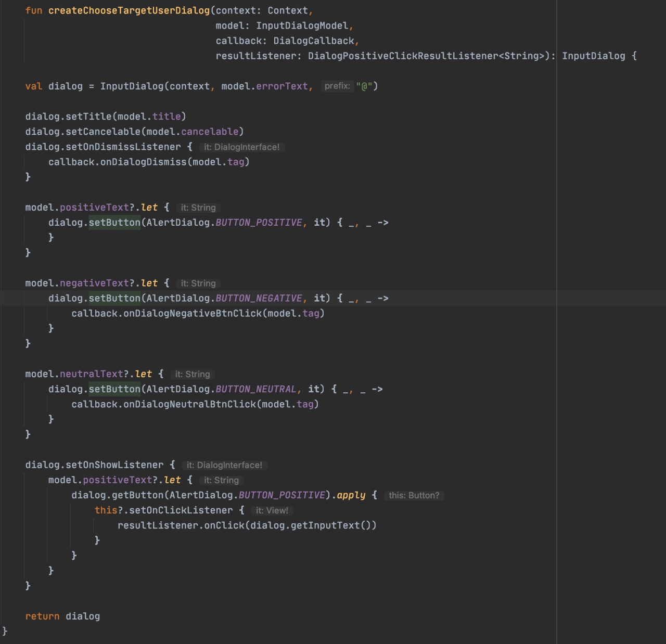Click the setCancelable method call
This screenshot has height=644, width=666.
click(103, 132)
